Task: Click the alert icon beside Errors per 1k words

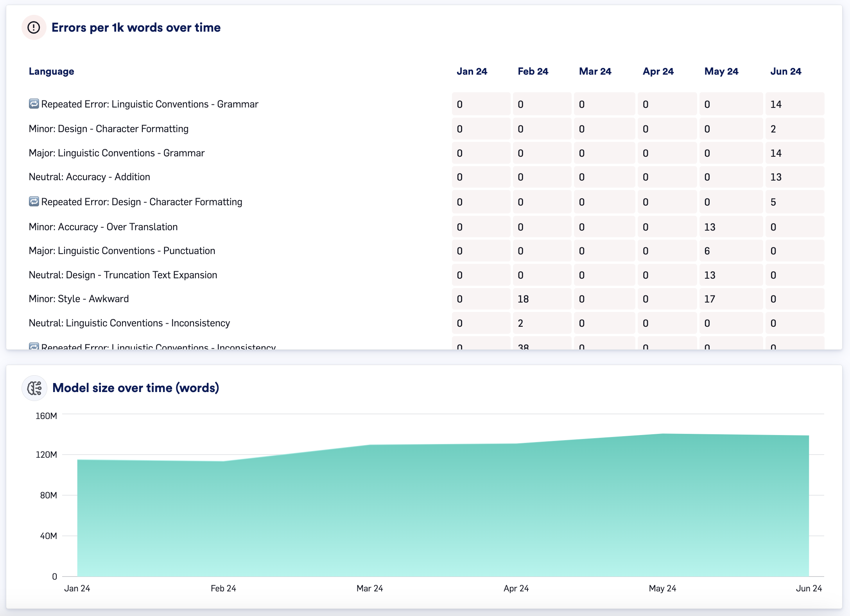Action: coord(34,27)
